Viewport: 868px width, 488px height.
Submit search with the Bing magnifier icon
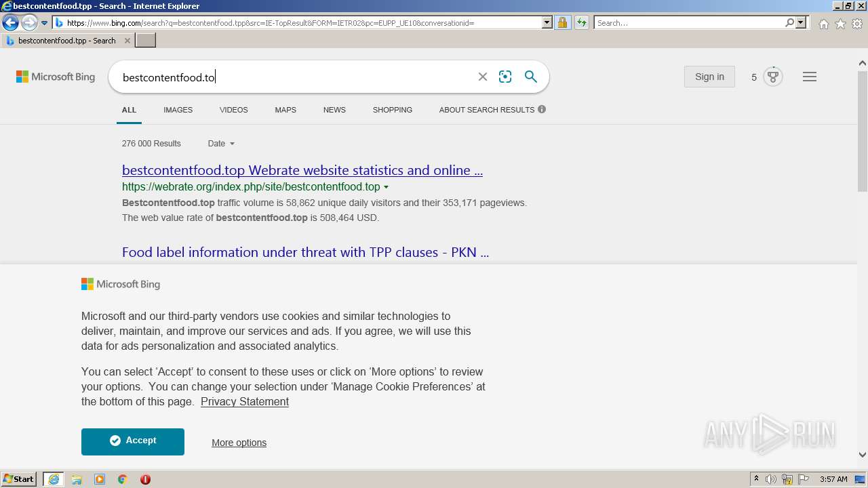pyautogui.click(x=531, y=77)
